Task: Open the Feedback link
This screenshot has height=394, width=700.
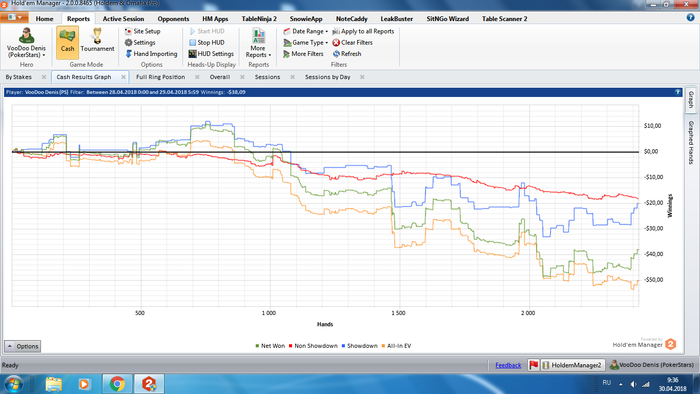Action: coord(508,365)
